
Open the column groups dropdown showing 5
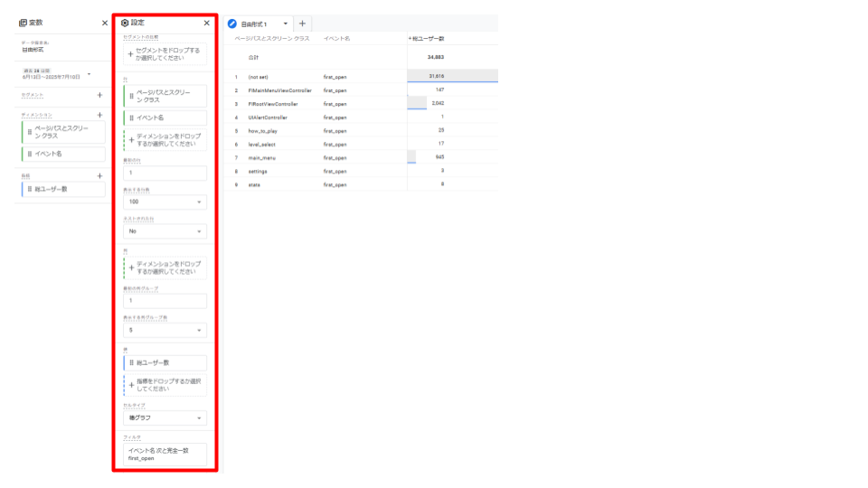pyautogui.click(x=165, y=331)
